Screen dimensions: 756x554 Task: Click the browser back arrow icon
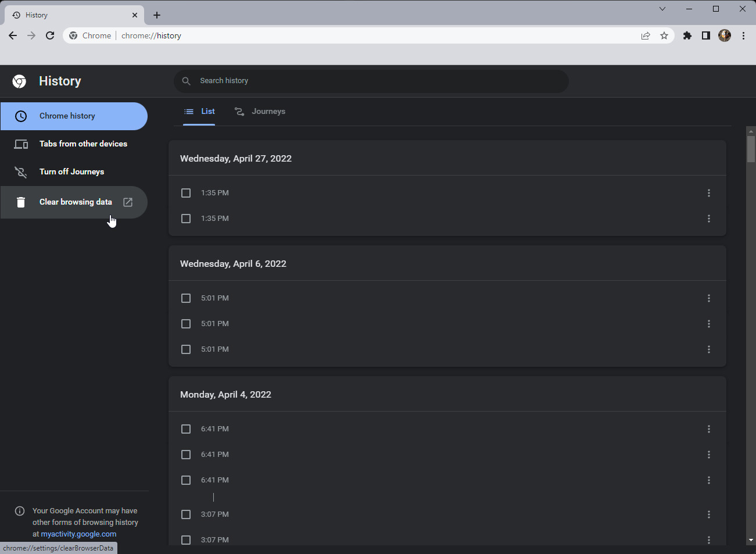coord(13,35)
